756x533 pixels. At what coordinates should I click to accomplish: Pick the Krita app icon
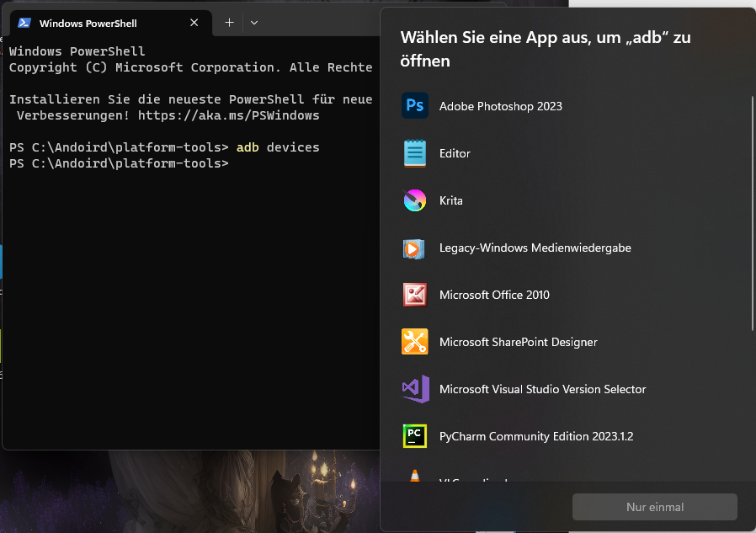[x=415, y=200]
